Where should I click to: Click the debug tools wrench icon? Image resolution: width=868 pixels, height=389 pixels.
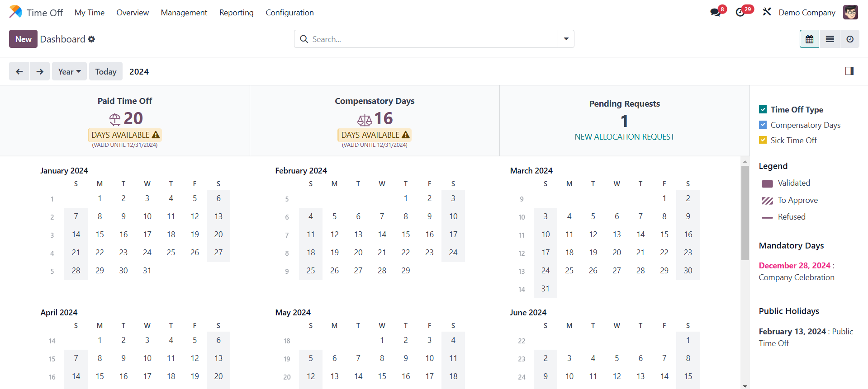767,12
